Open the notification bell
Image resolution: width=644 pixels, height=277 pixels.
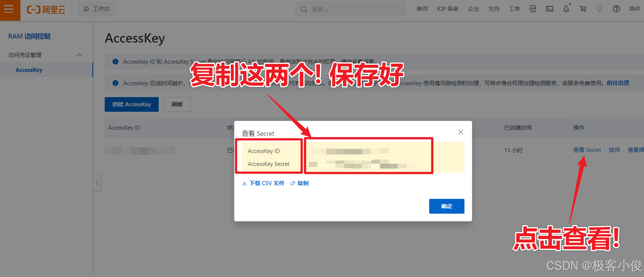(566, 9)
